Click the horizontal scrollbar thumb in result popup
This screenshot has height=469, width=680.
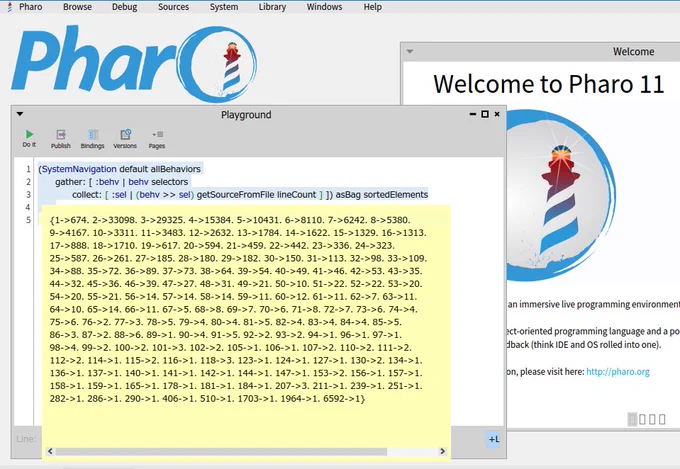coord(221,452)
